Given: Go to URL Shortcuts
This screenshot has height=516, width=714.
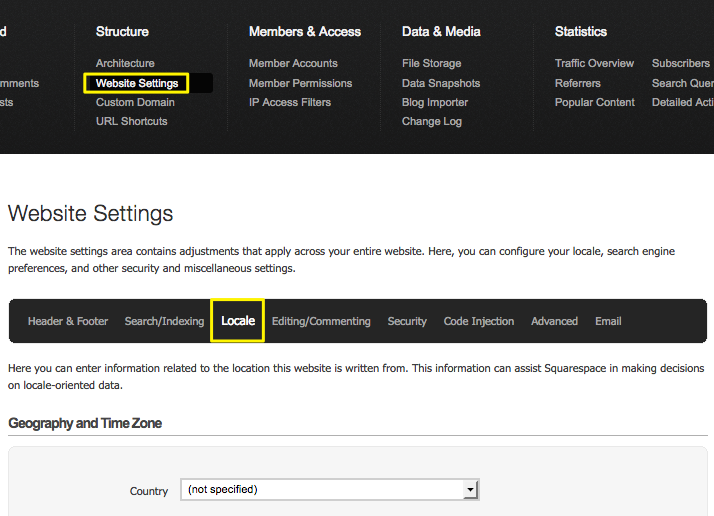Looking at the screenshot, I should point(132,121).
